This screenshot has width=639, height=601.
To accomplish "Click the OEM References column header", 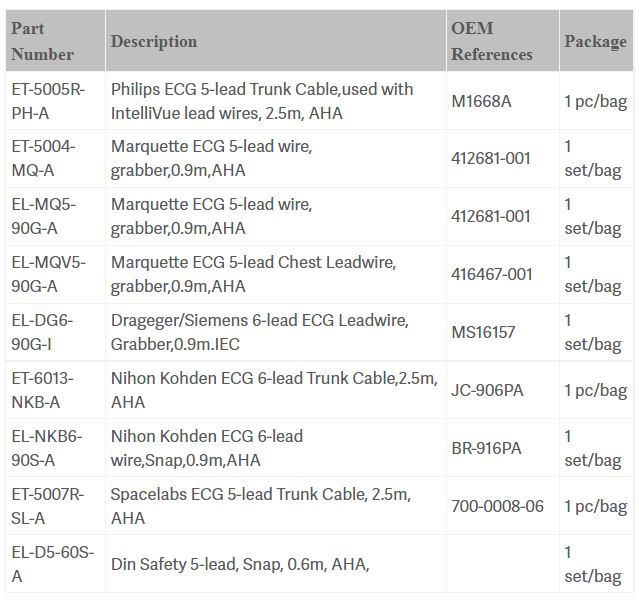I will click(491, 41).
